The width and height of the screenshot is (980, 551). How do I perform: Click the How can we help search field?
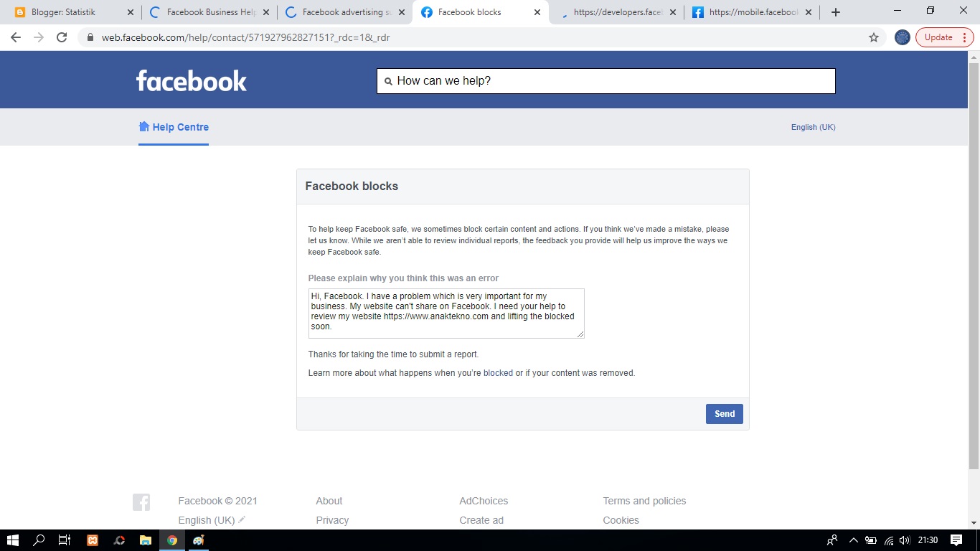(x=606, y=81)
